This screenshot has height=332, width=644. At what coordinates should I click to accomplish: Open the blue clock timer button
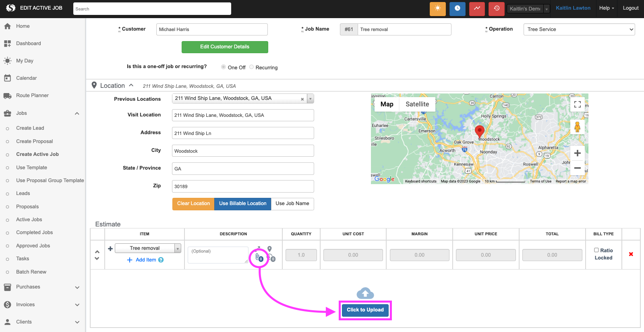(457, 8)
